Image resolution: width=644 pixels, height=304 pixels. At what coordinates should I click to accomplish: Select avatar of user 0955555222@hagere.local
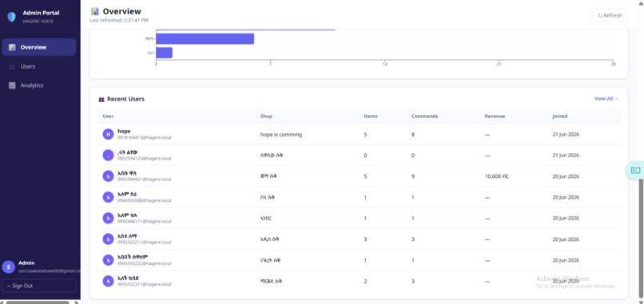click(x=108, y=260)
